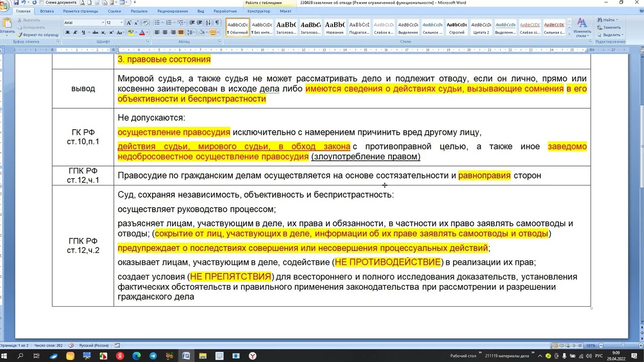Click Формат по образцу button
The height and width of the screenshot is (362, 644).
point(38,35)
